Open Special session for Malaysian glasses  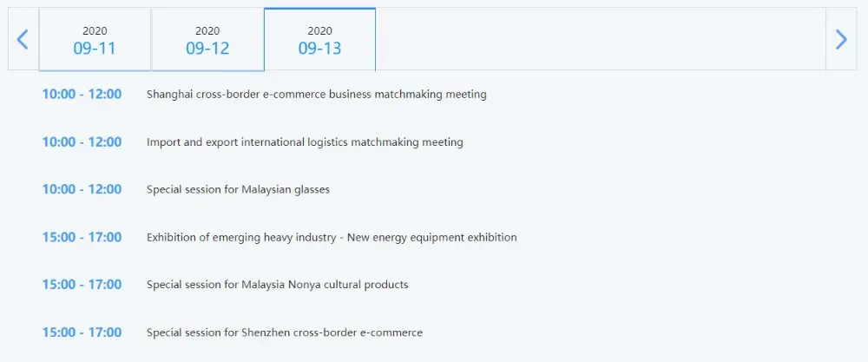pos(238,189)
